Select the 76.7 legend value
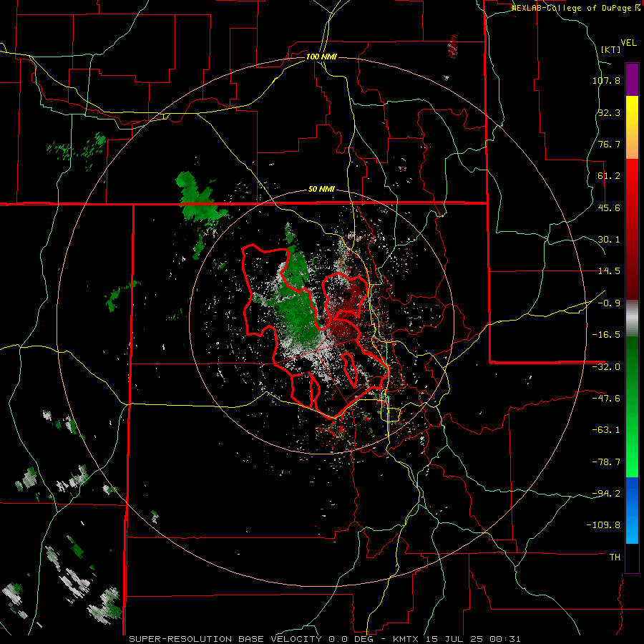Viewport: 644px width, 644px height. pyautogui.click(x=609, y=144)
